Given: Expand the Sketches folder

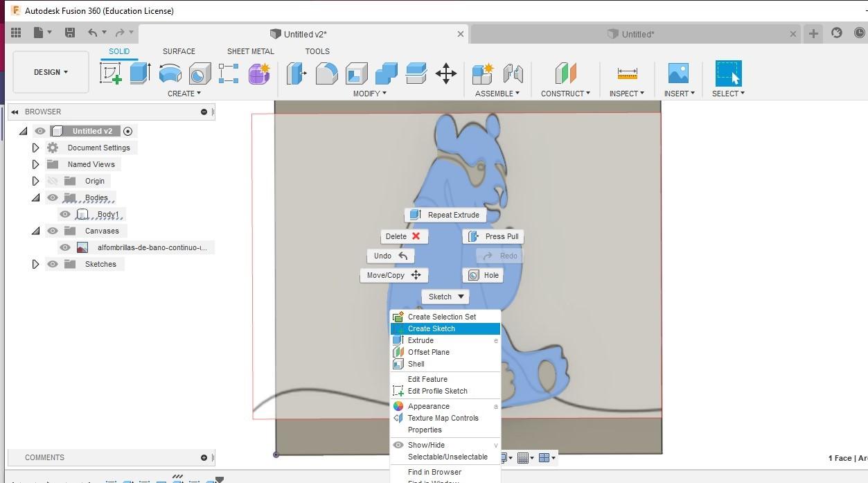Looking at the screenshot, I should pos(35,264).
